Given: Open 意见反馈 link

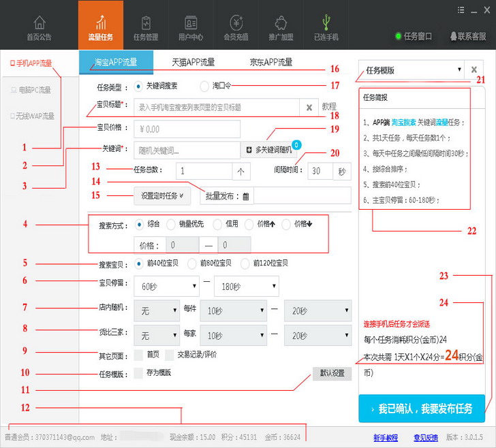Looking at the screenshot, I should coord(426,438).
